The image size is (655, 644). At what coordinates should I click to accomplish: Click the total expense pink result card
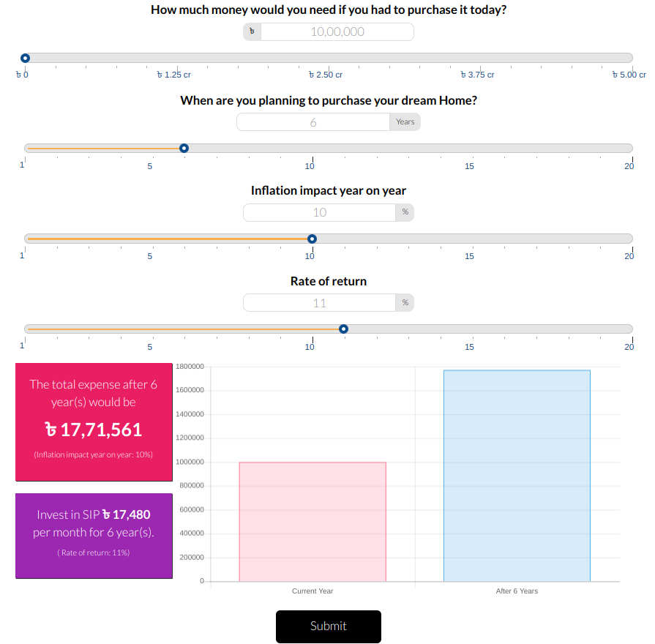coord(94,422)
